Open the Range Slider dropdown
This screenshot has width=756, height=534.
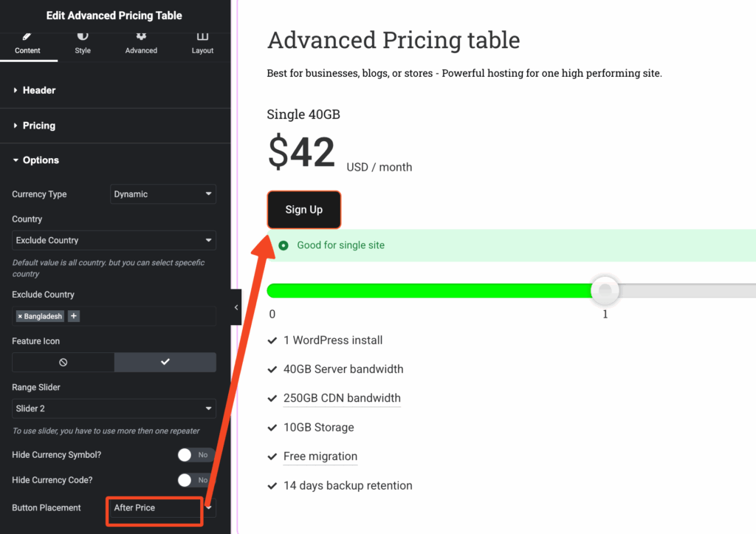tap(114, 408)
